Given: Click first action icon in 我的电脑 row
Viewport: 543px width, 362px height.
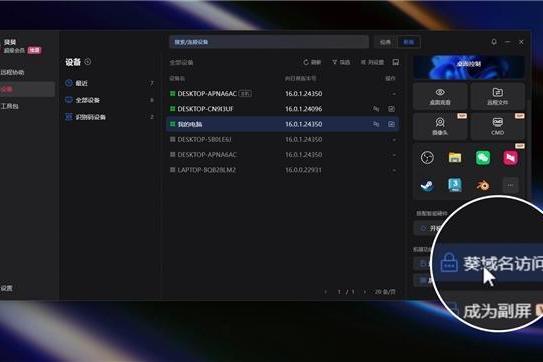Looking at the screenshot, I should click(376, 124).
